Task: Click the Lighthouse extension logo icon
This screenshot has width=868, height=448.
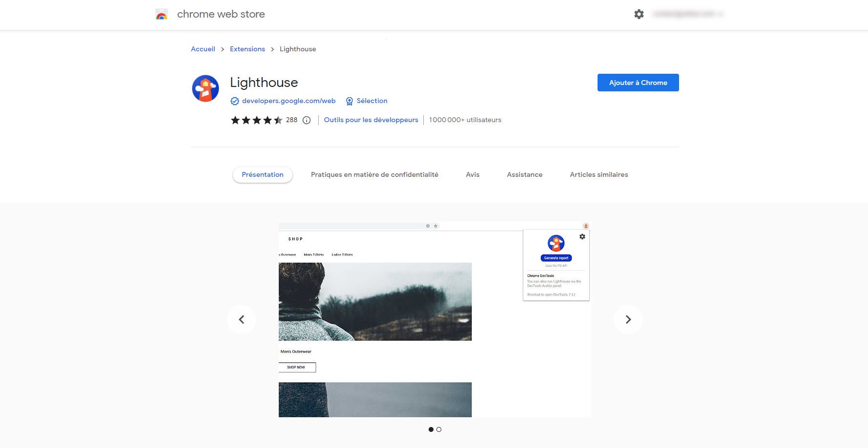Action: click(x=206, y=88)
